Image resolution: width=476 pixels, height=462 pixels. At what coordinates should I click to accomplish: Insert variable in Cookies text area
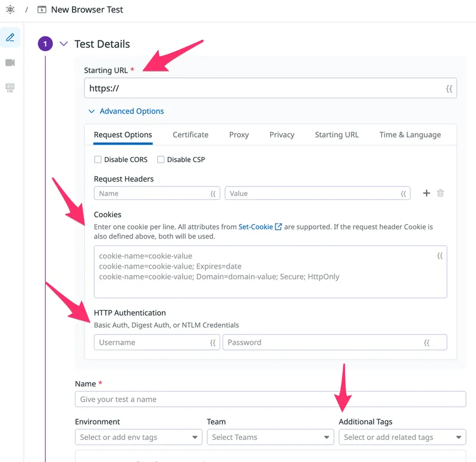tap(440, 256)
